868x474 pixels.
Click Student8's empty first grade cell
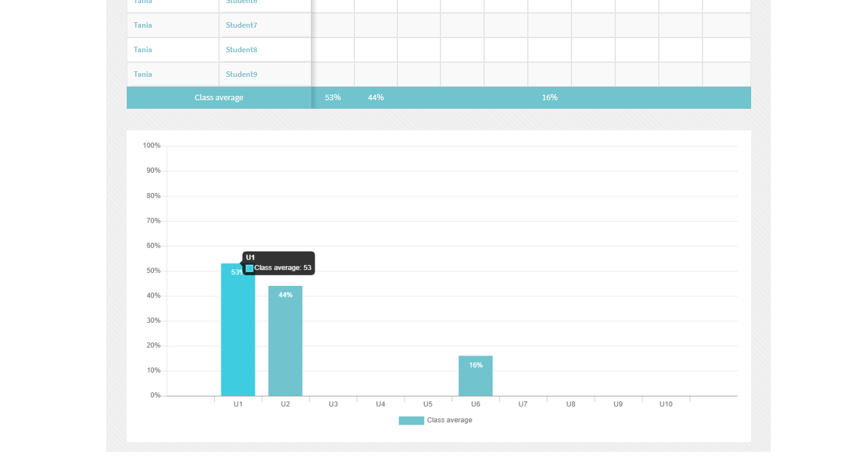click(x=333, y=49)
